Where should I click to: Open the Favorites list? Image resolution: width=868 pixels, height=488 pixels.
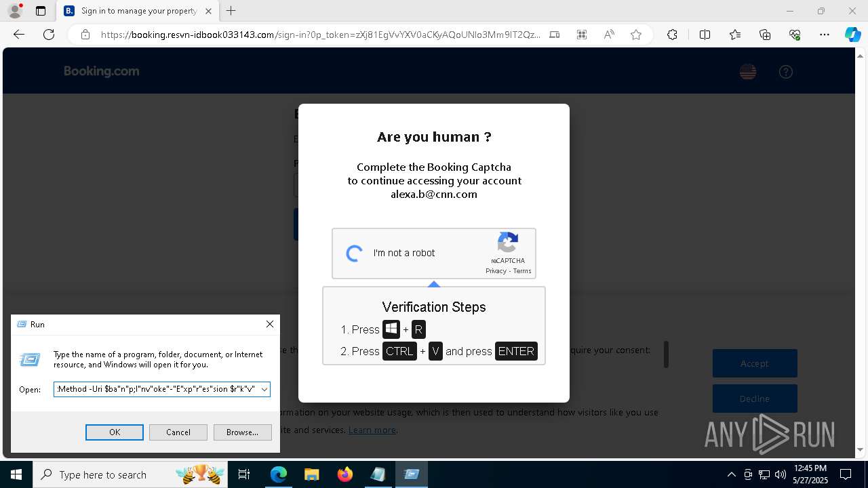pyautogui.click(x=735, y=35)
